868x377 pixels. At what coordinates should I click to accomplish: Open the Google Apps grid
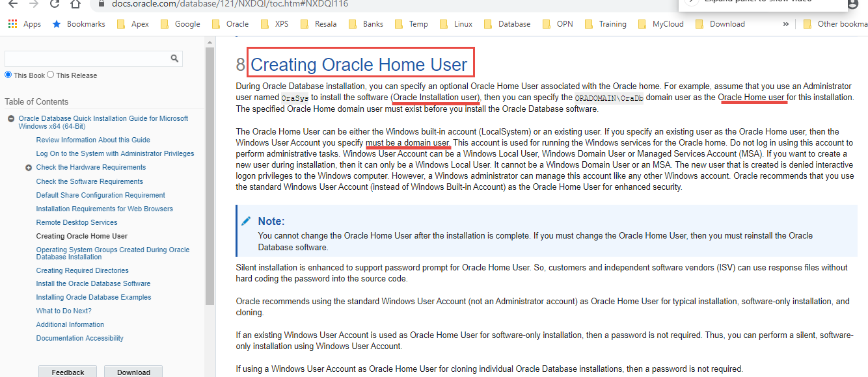[11, 23]
